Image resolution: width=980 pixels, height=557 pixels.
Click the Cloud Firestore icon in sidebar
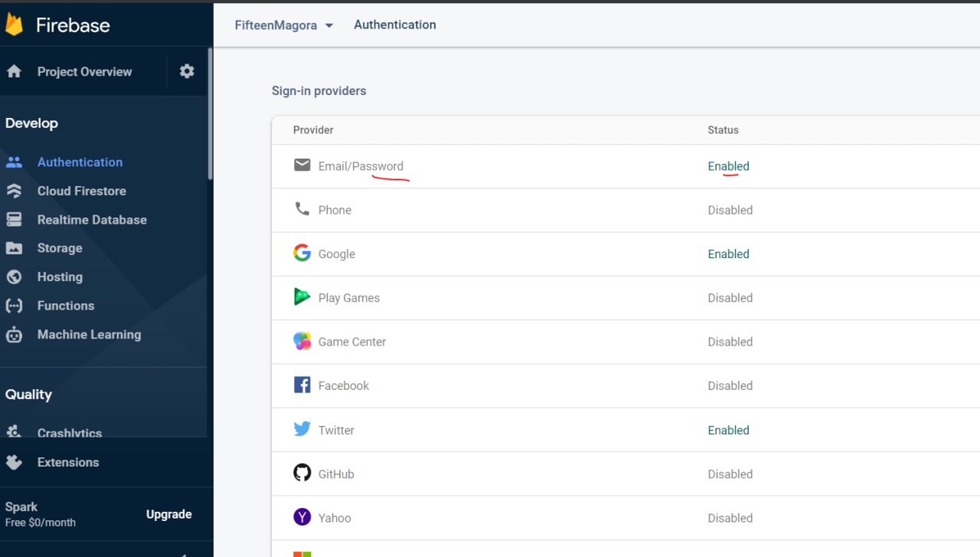tap(14, 191)
